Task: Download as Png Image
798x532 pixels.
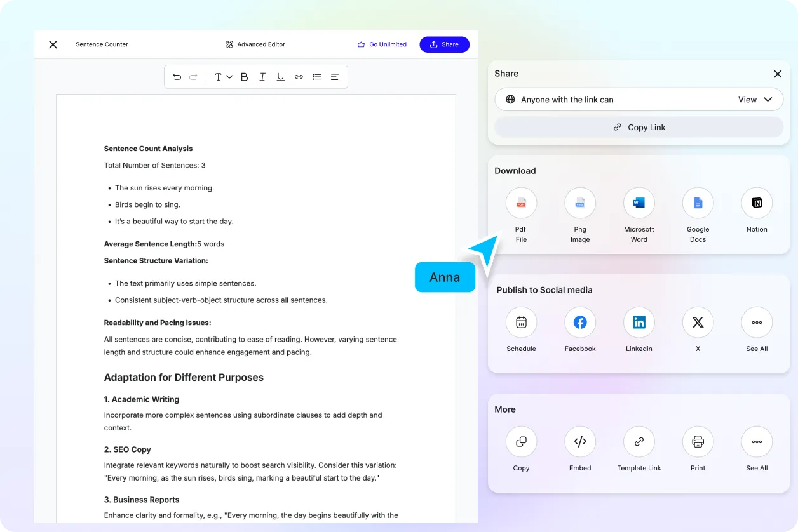Action: click(x=579, y=203)
